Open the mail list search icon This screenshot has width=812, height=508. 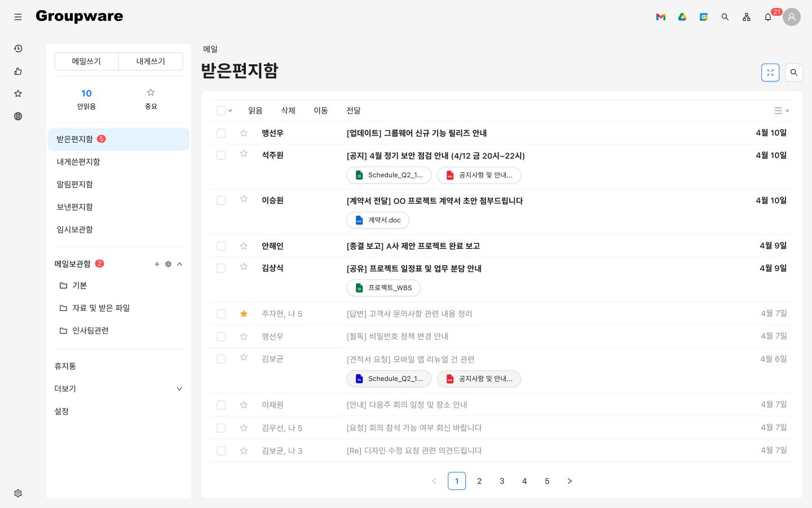[794, 72]
